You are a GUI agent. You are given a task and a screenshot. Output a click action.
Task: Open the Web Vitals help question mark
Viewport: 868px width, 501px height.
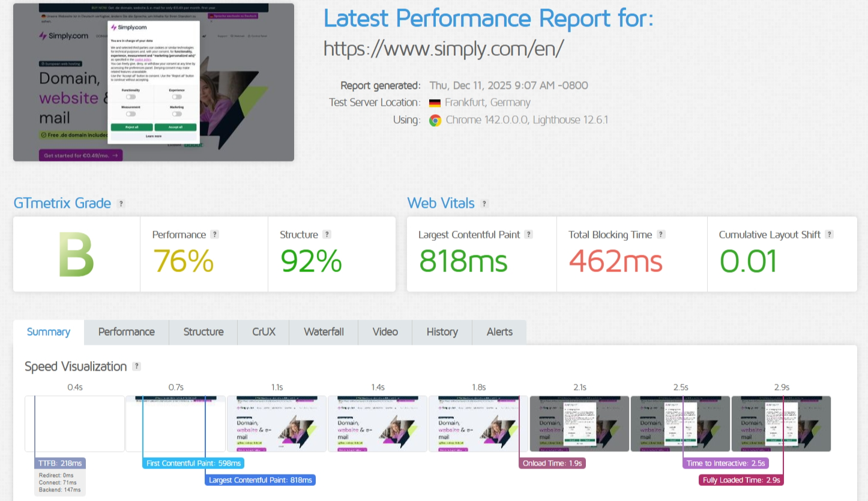(x=484, y=204)
